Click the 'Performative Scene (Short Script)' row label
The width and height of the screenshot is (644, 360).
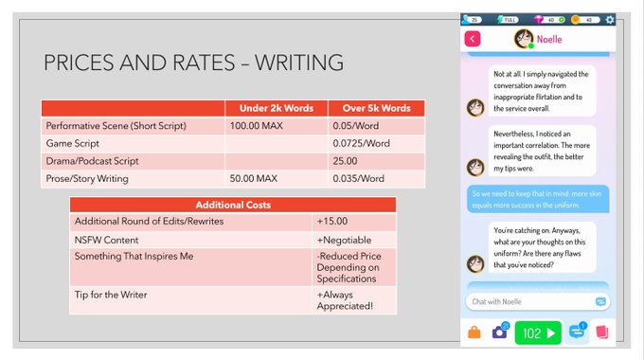(x=116, y=126)
